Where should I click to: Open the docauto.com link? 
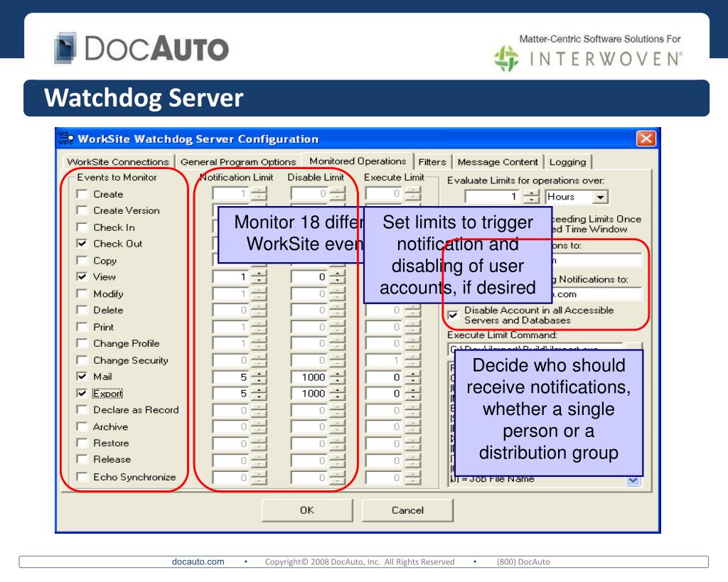point(198,561)
